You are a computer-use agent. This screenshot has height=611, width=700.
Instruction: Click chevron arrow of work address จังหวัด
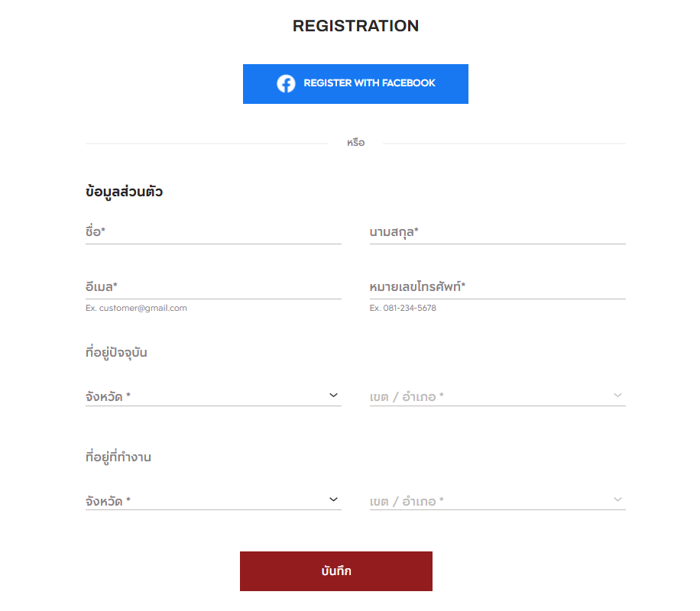click(x=333, y=499)
